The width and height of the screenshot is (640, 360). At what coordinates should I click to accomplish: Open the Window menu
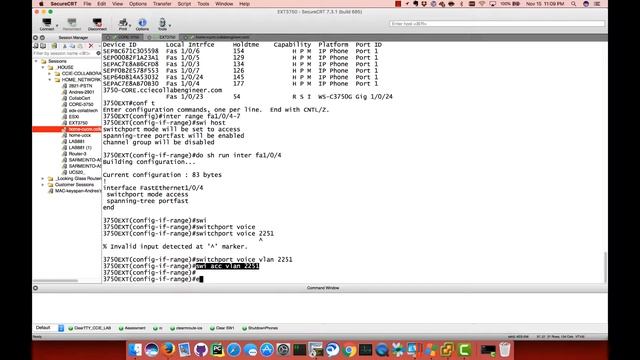pyautogui.click(x=224, y=4)
